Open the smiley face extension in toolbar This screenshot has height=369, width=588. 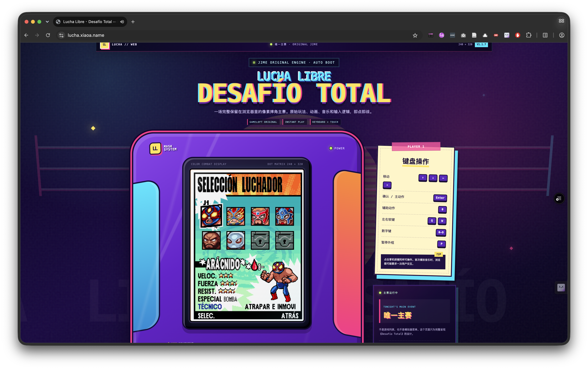507,35
